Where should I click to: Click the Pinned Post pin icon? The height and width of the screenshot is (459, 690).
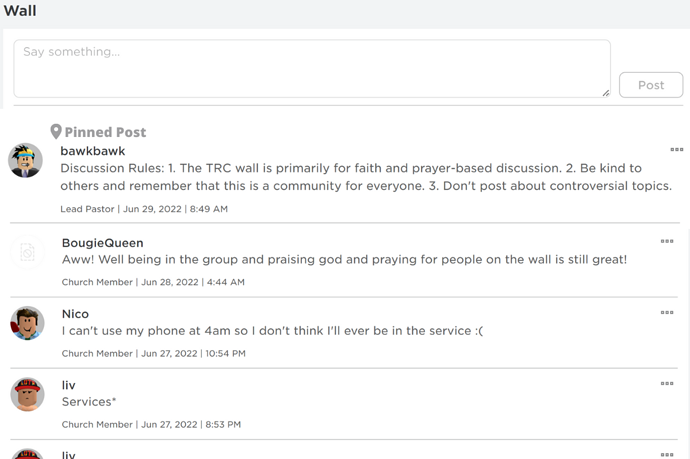(x=56, y=132)
